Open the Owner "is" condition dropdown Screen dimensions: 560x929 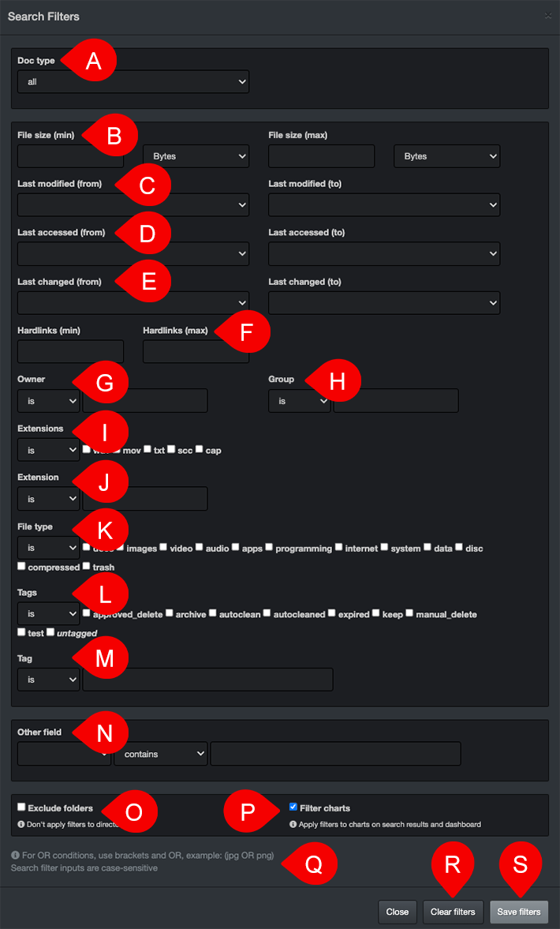(48, 400)
